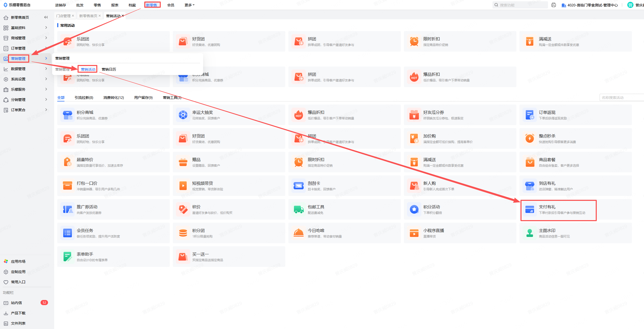Collapse the sidebar with the arrow icon
The width and height of the screenshot is (644, 329).
pyautogui.click(x=46, y=17)
